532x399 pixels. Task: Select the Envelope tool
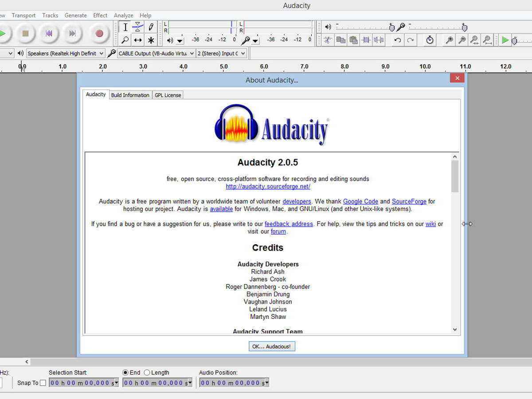138,27
